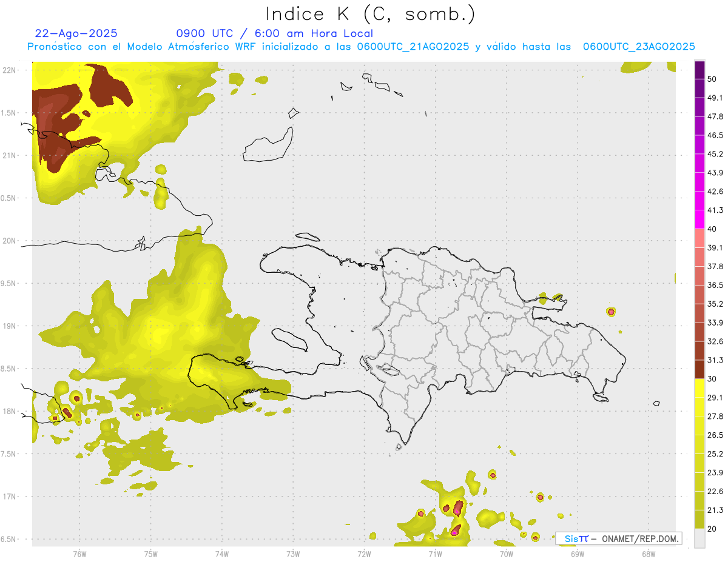Image resolution: width=728 pixels, height=562 pixels.
Task: Click the "27.8" color scale value
Action: 715,416
